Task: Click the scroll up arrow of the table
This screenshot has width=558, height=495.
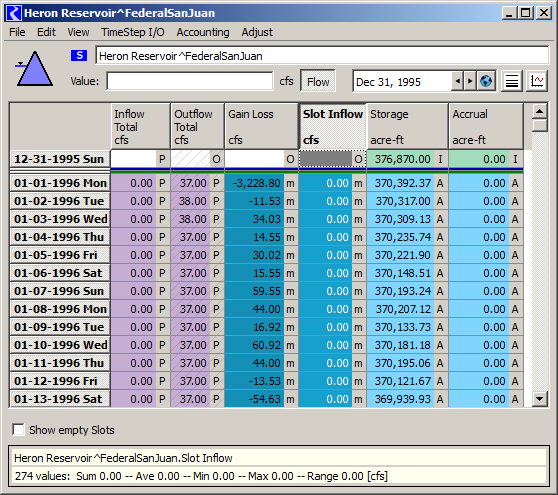Action: coord(539,111)
